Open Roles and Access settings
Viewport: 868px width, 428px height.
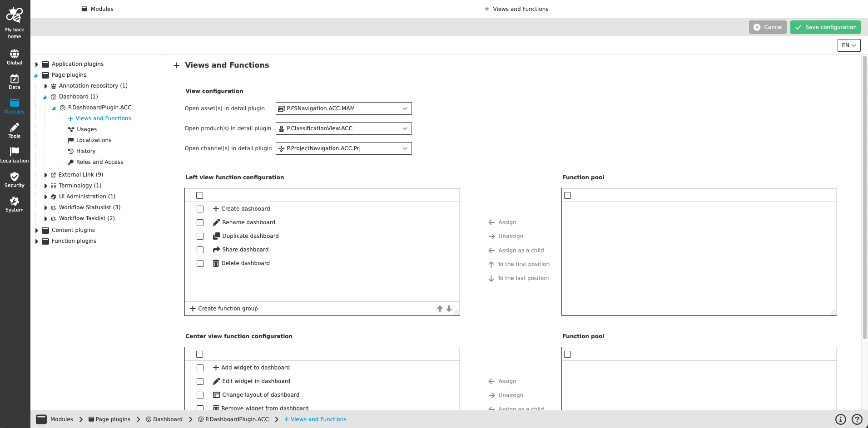(99, 162)
